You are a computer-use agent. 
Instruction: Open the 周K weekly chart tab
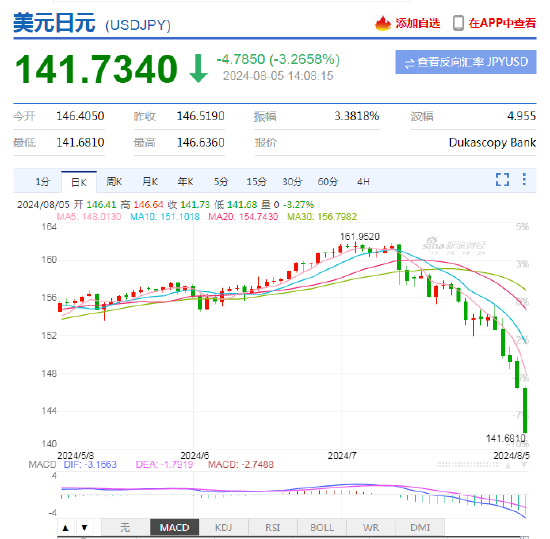tap(114, 182)
